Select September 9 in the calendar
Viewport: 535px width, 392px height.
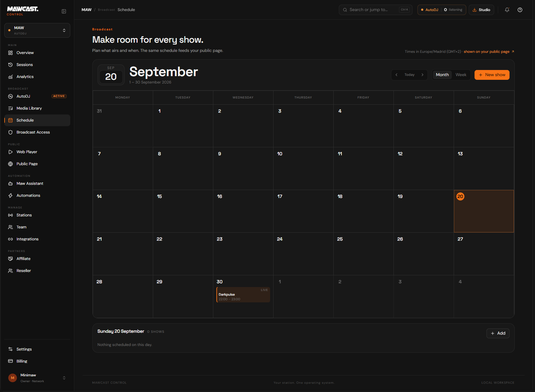coord(243,169)
